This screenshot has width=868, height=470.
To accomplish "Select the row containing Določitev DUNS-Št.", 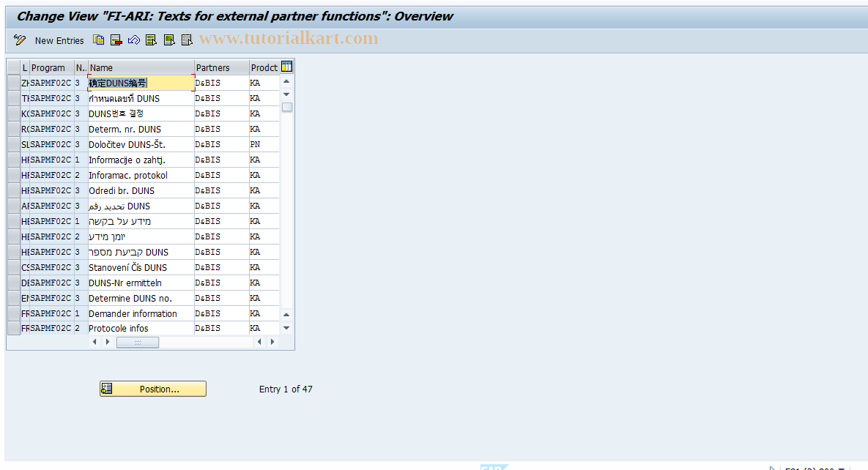I will pyautogui.click(x=14, y=144).
